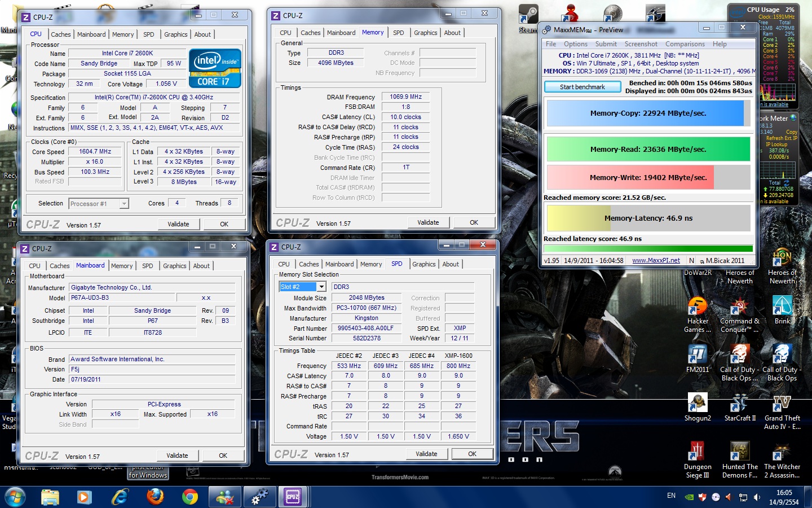Visit the www.MaxxPI.net link

656,260
